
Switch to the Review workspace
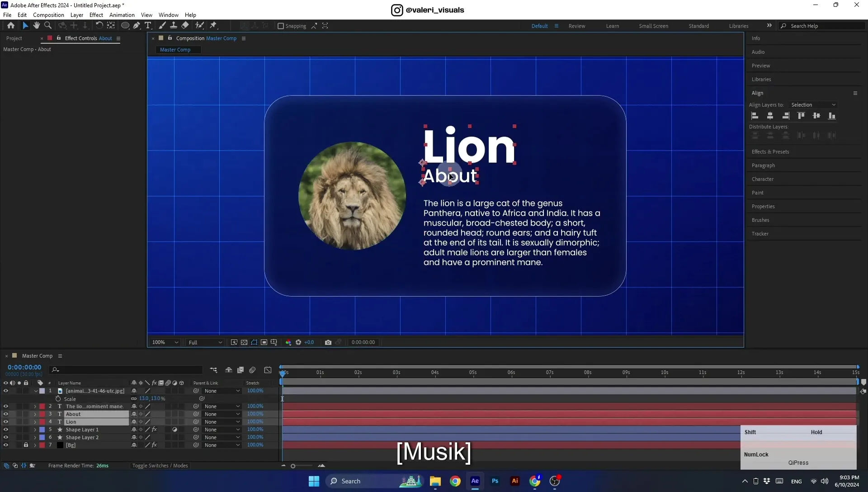coord(577,26)
